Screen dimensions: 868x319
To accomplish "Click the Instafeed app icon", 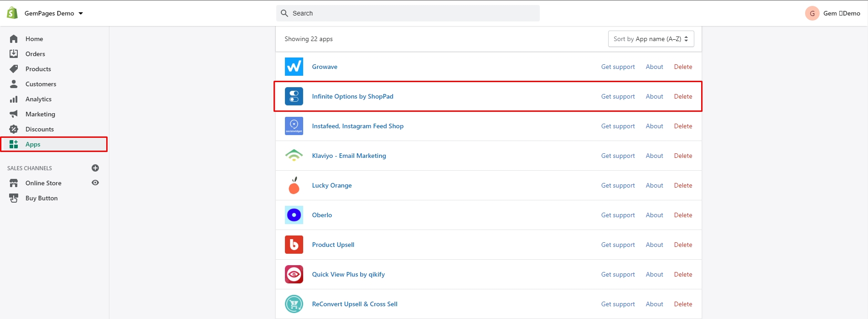I will pos(294,126).
